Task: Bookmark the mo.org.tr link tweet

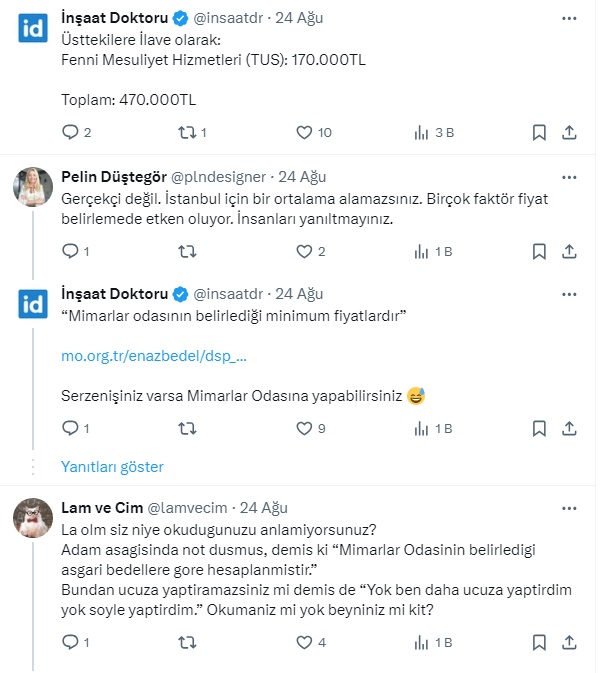Action: click(539, 429)
